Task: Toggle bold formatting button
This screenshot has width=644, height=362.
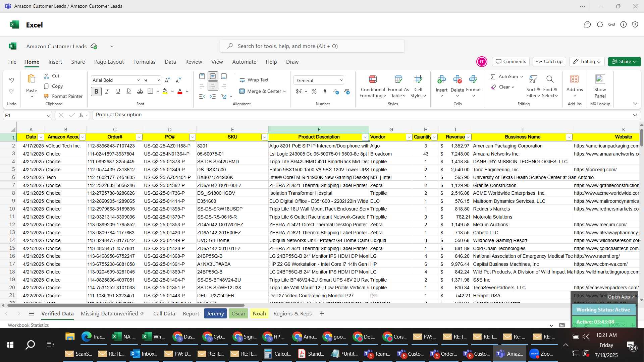Action: tap(96, 91)
